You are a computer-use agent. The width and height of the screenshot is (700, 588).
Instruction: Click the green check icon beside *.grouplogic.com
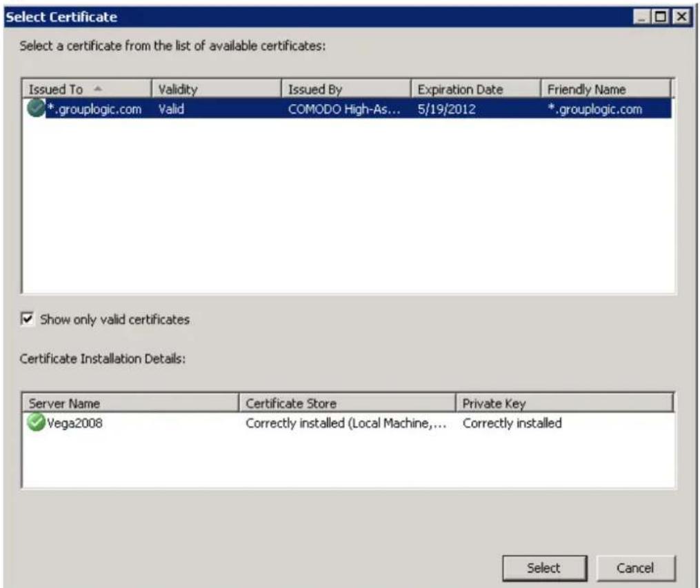pyautogui.click(x=36, y=108)
